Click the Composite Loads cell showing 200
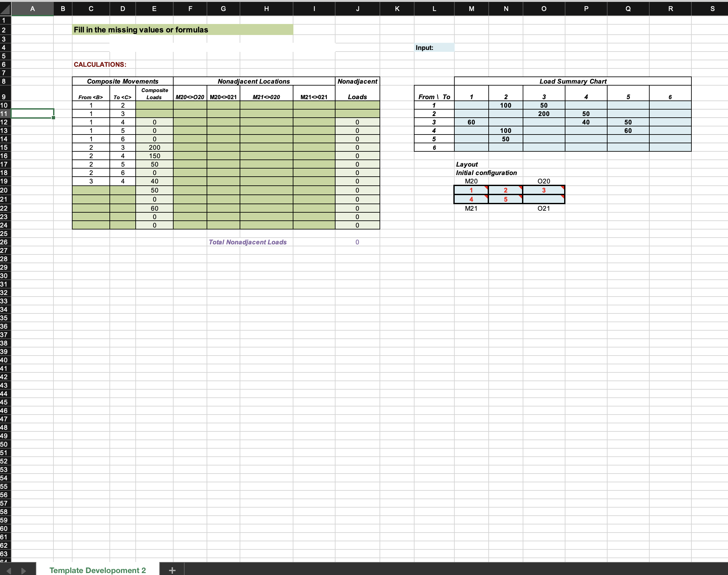Image resolution: width=728 pixels, height=575 pixels. click(154, 147)
